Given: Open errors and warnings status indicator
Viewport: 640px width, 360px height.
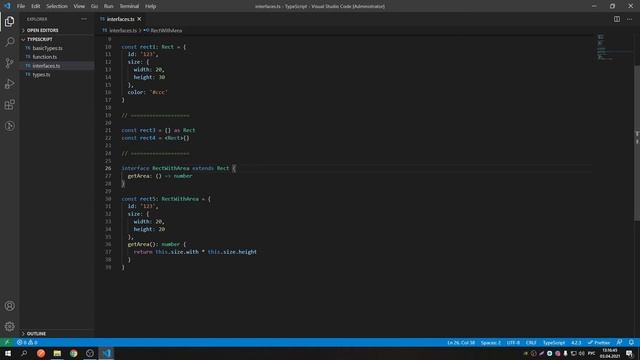Looking at the screenshot, I should pyautogui.click(x=27, y=342).
